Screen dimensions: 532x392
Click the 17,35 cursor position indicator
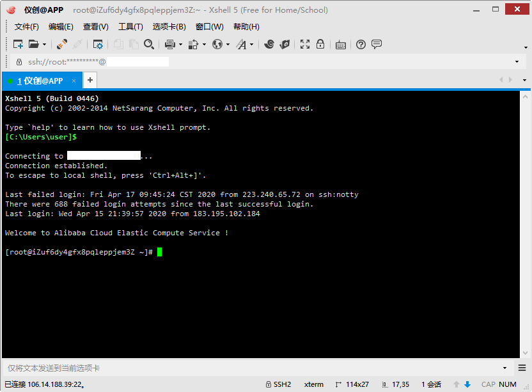click(x=396, y=384)
